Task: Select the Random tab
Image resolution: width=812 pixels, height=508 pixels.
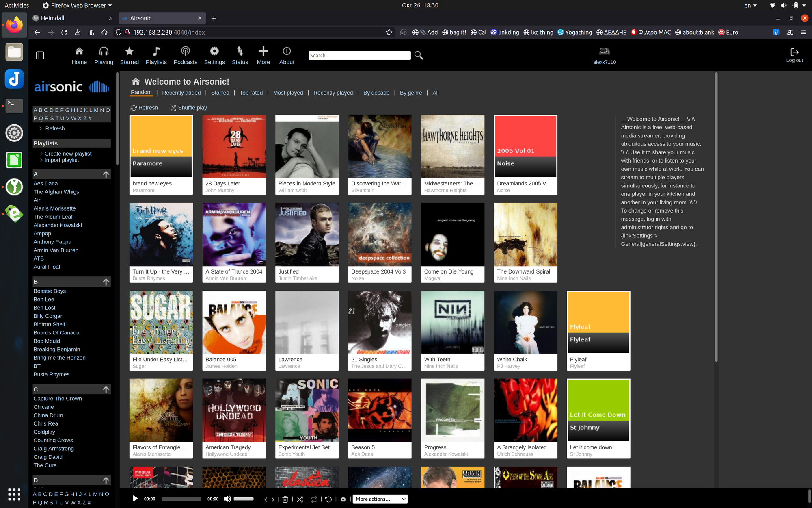Action: tap(141, 92)
